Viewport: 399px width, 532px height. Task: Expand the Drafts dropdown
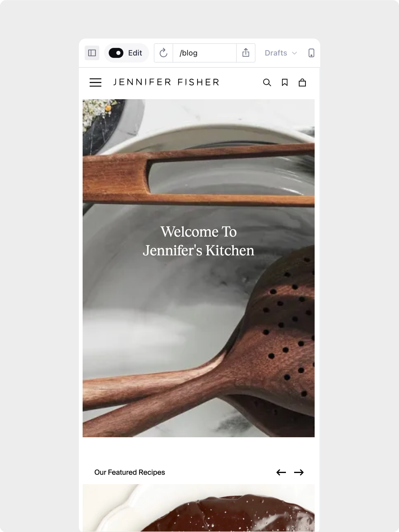point(281,53)
